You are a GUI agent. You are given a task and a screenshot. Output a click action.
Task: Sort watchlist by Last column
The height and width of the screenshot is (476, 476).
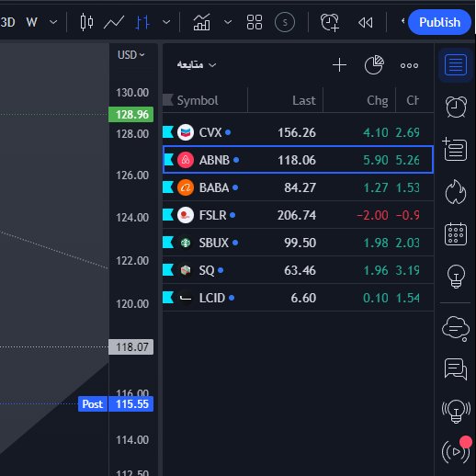(304, 100)
